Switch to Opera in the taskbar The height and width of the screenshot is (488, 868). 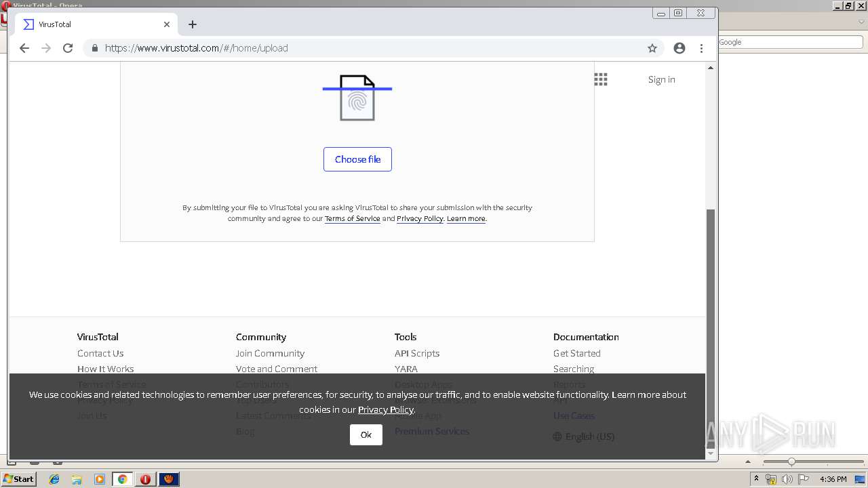pyautogui.click(x=145, y=479)
